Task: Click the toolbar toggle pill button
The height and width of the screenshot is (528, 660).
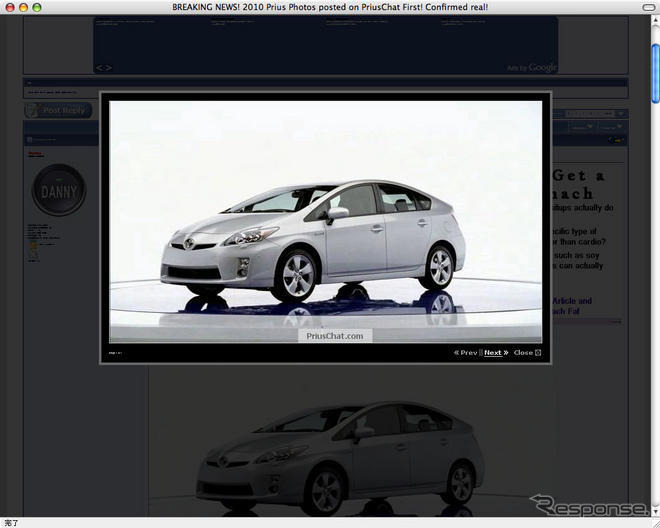Action: 646,7
